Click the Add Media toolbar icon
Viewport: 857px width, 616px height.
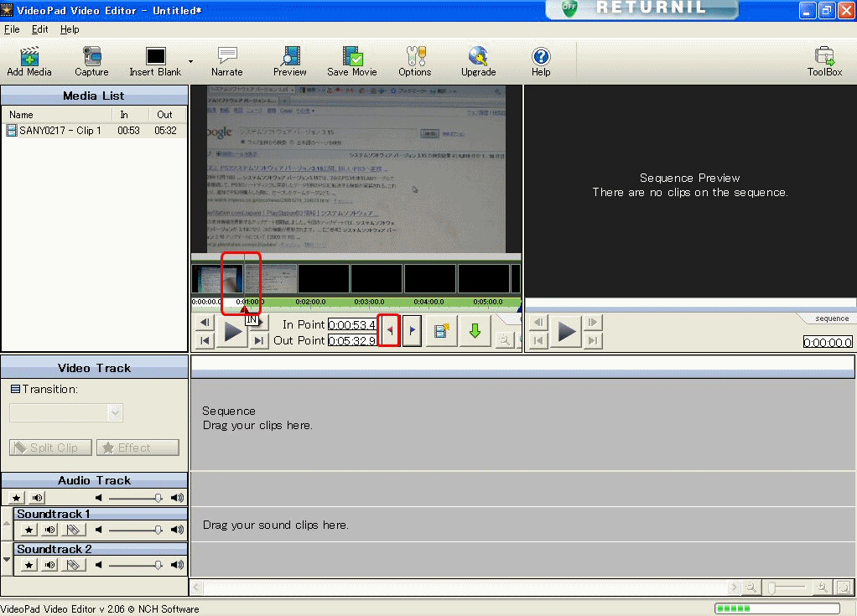pos(29,60)
